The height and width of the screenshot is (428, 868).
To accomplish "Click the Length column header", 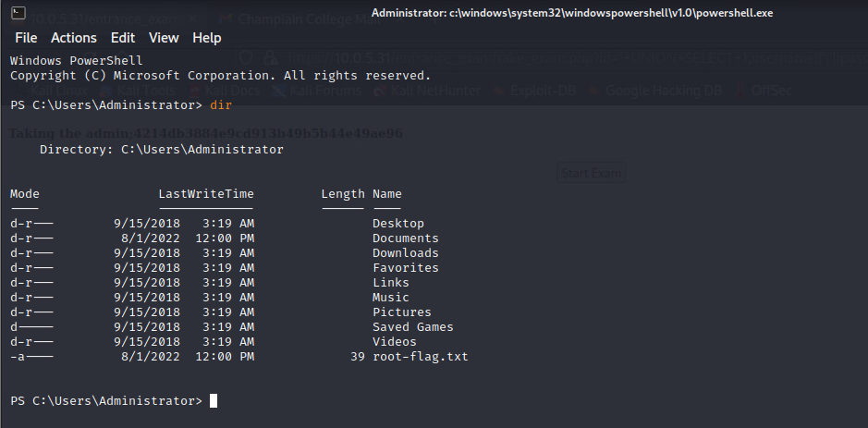I will pyautogui.click(x=342, y=194).
